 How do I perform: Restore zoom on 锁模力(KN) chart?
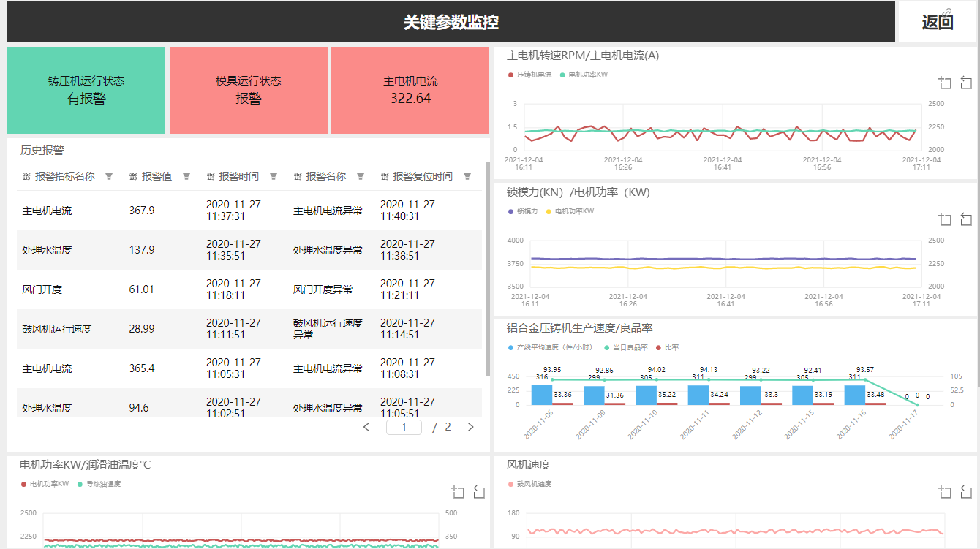966,219
